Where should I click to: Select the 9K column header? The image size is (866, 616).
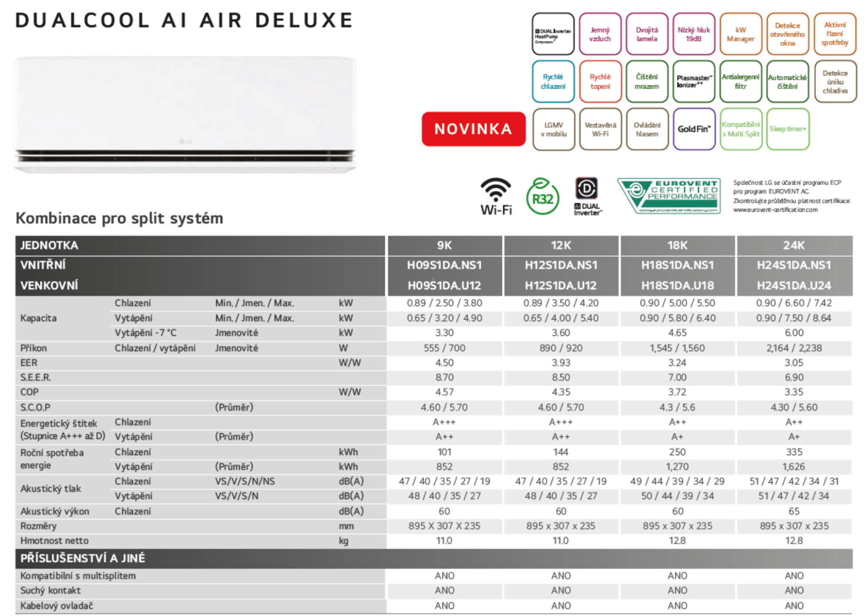pos(444,245)
